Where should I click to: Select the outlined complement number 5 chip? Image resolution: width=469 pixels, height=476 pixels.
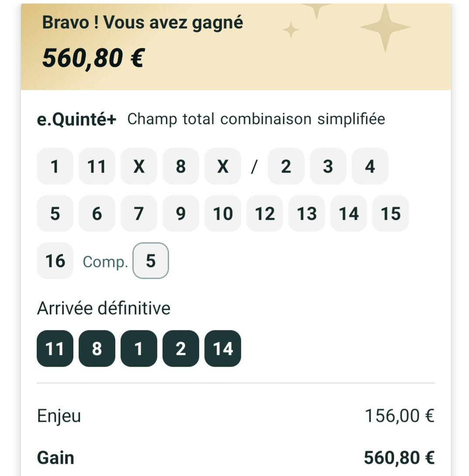[150, 261]
